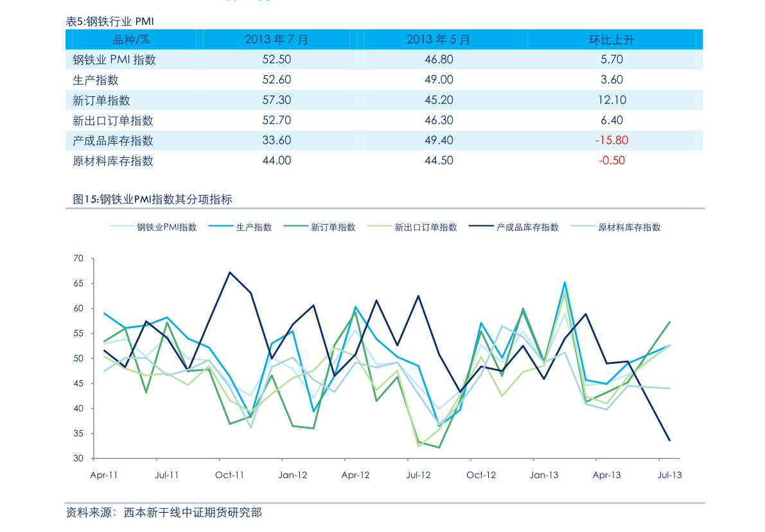
Task: Click the Jul-13 x-axis label
Action: (669, 476)
